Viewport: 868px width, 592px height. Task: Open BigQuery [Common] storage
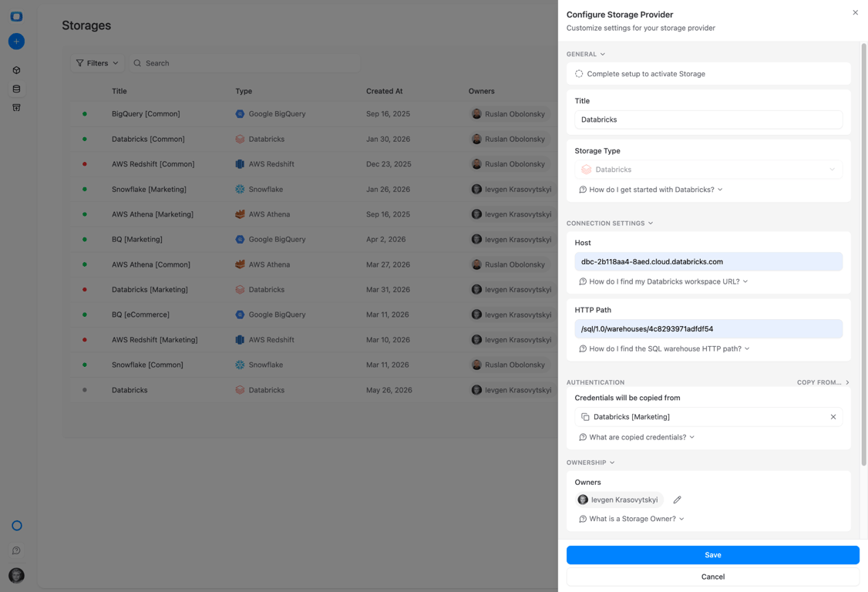(x=146, y=113)
